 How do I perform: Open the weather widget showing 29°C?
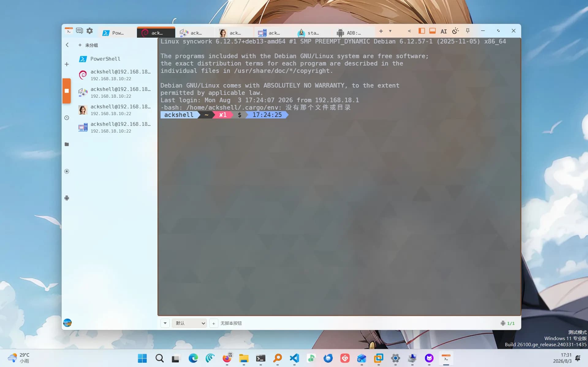[x=19, y=358]
